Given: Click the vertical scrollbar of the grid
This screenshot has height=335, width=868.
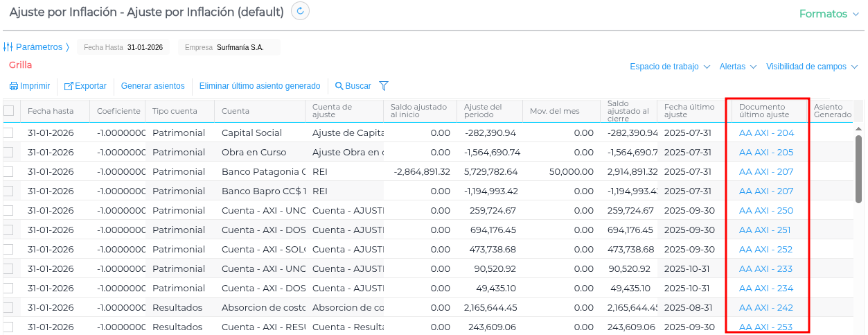Looking at the screenshot, I should (x=858, y=166).
